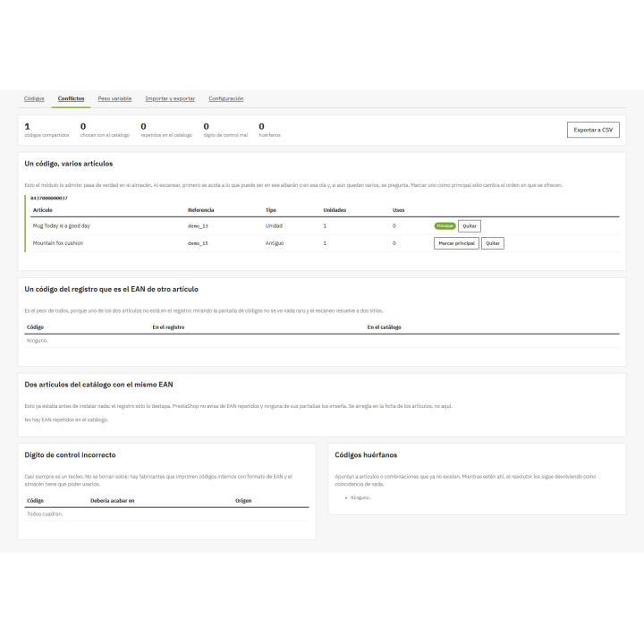The image size is (644, 644).
Task: Open the Códigos tab
Action: pos(34,98)
